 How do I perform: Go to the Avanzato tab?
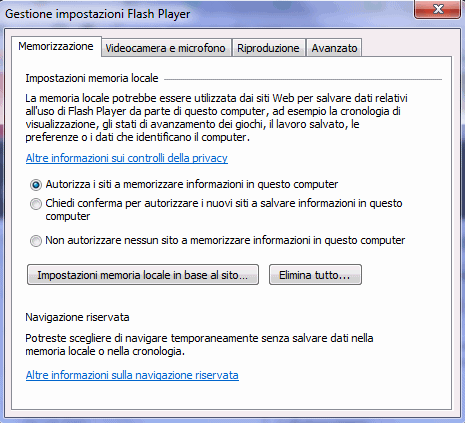tap(334, 48)
